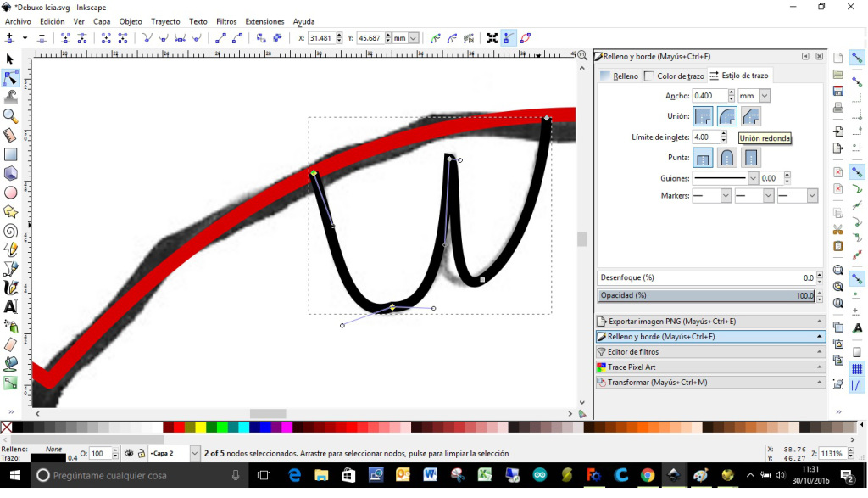This screenshot has width=868, height=498.
Task: Pick the Rectangle drawing tool
Action: coord(10,154)
